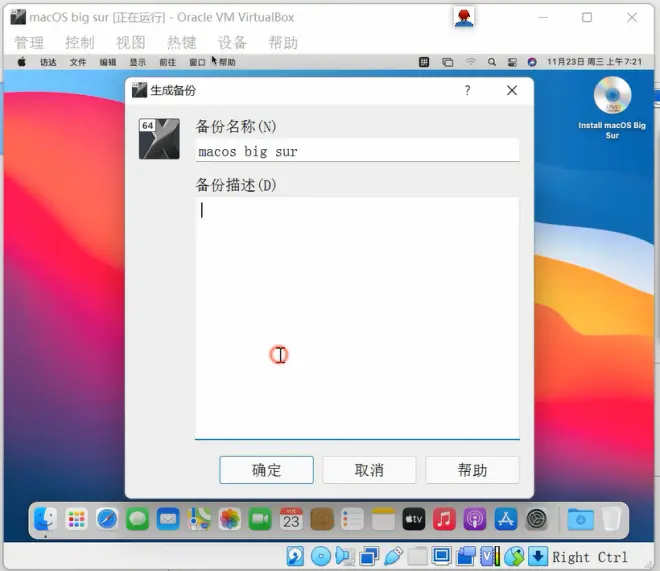Open App Store from the dock

506,519
